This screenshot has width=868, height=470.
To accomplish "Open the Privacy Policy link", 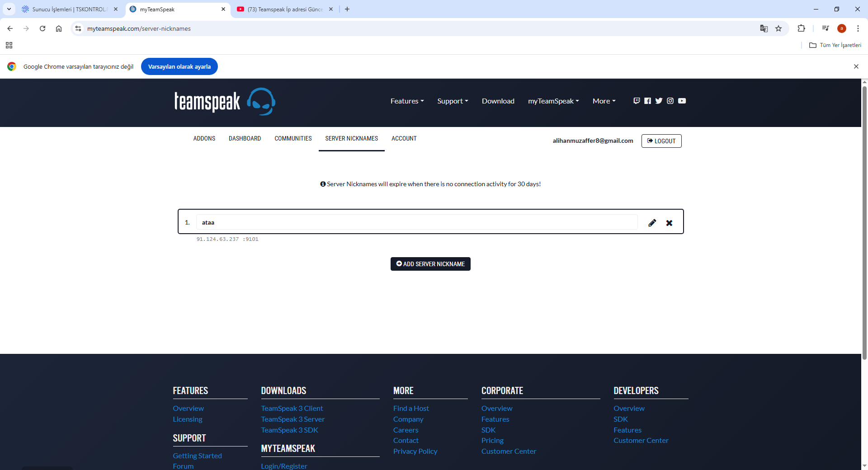I will coord(415,451).
